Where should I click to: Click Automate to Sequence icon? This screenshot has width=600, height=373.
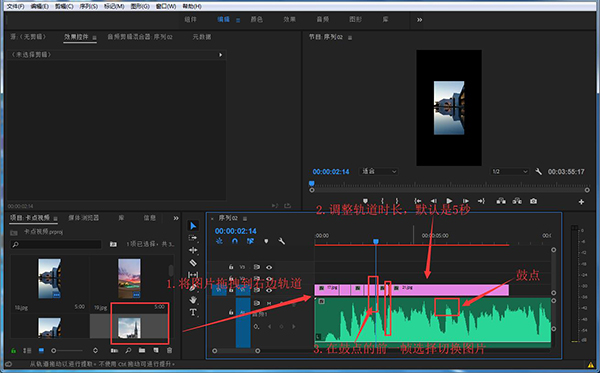[x=114, y=350]
